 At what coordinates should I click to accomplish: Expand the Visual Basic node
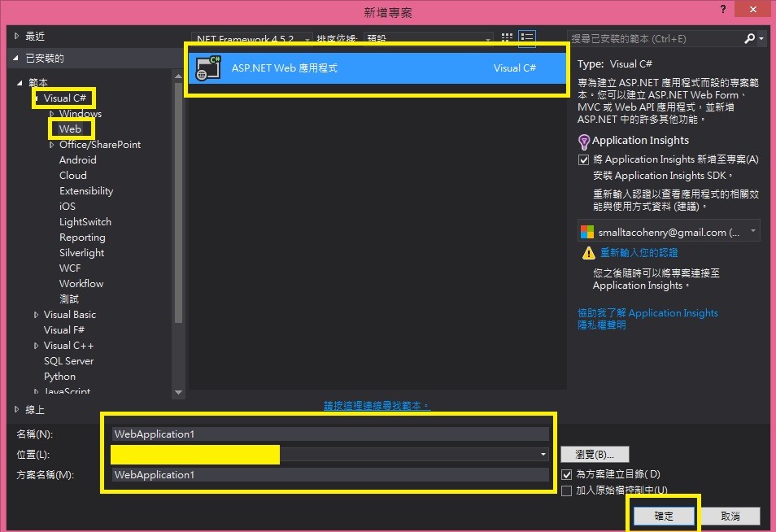[x=36, y=315]
